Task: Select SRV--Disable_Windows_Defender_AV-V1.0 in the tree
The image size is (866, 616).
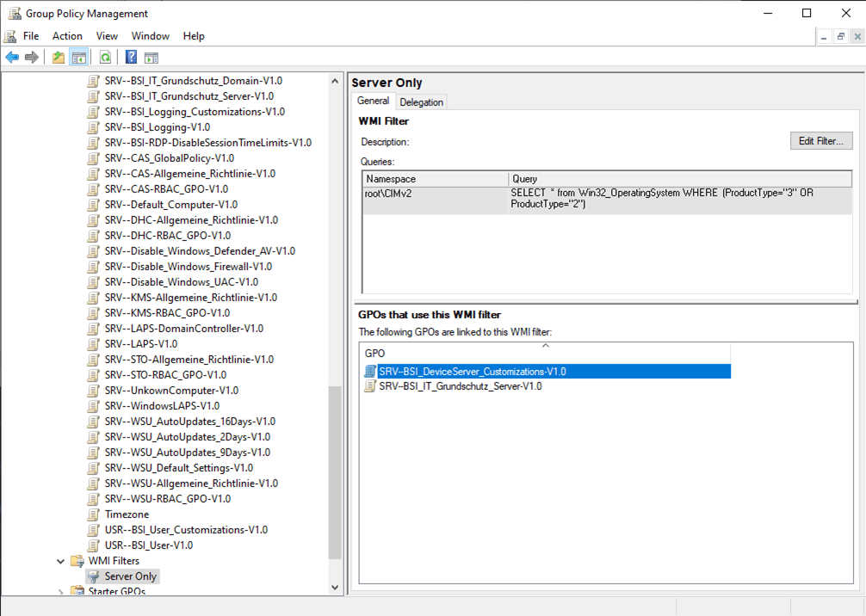Action: (x=200, y=250)
